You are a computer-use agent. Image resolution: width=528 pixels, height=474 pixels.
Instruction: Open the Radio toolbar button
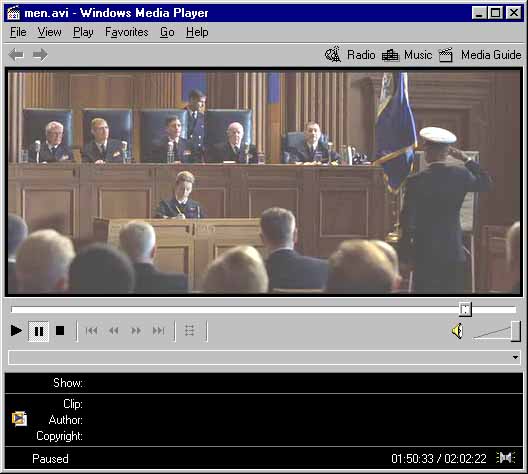click(x=350, y=55)
